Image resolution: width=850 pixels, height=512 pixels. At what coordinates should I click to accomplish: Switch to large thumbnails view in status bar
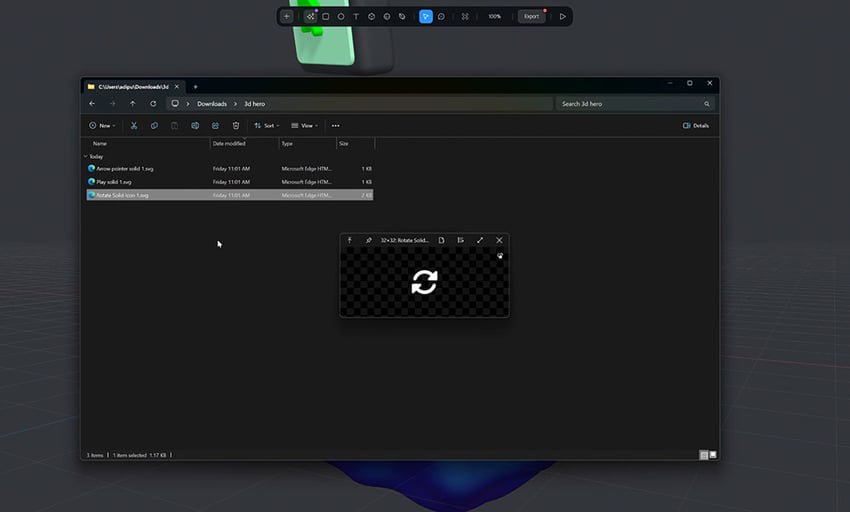[x=713, y=455]
